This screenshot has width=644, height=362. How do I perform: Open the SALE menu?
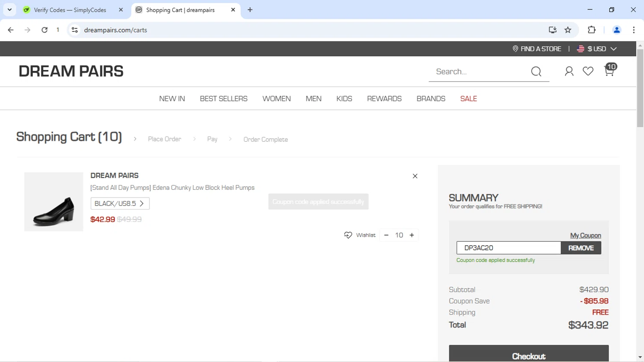click(468, 99)
